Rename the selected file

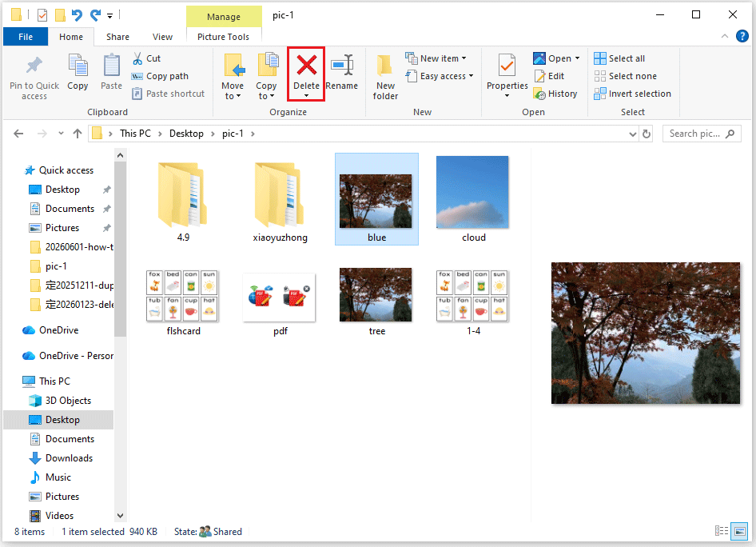coord(342,72)
